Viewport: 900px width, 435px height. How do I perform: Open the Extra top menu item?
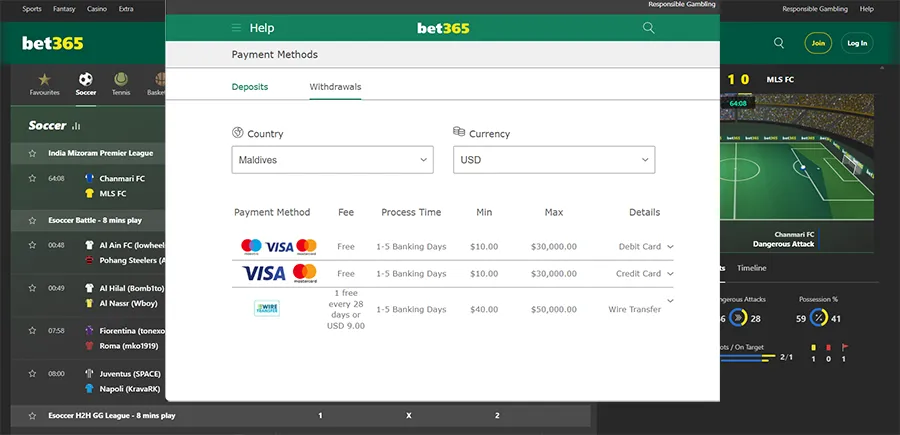pos(126,9)
